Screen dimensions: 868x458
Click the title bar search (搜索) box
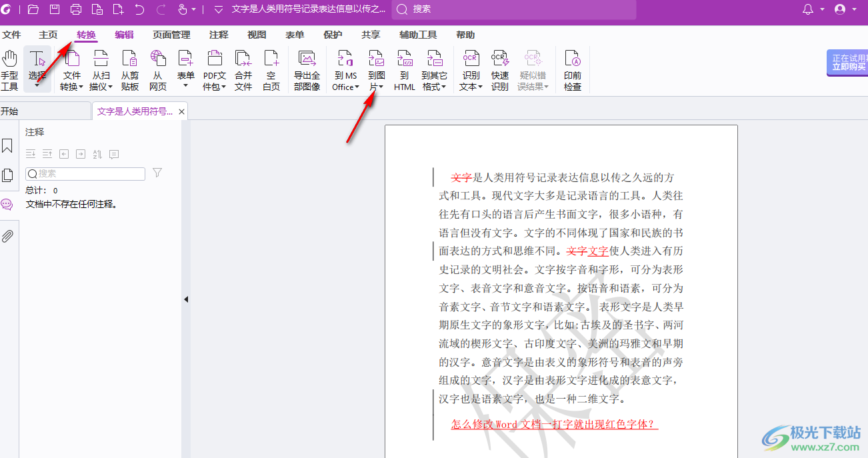[514, 9]
